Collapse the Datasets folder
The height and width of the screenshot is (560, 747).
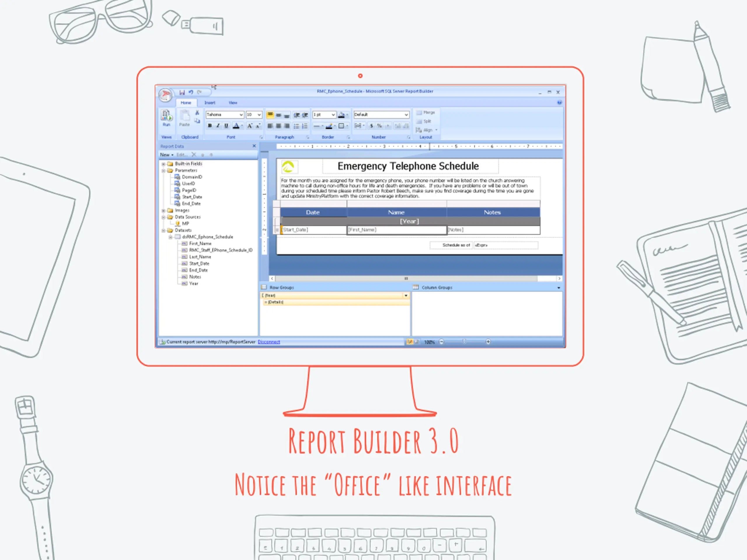[x=163, y=230]
